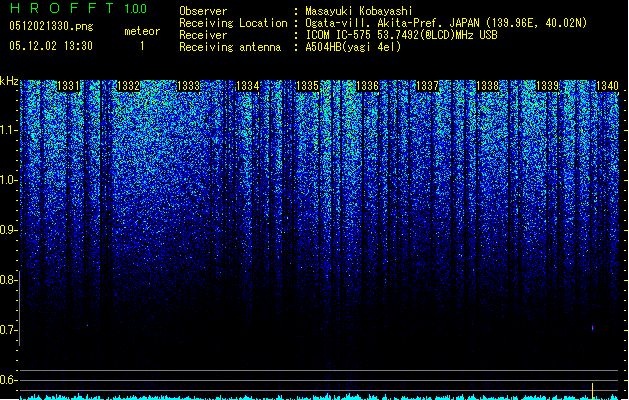Click the 1337 time marker

(428, 86)
